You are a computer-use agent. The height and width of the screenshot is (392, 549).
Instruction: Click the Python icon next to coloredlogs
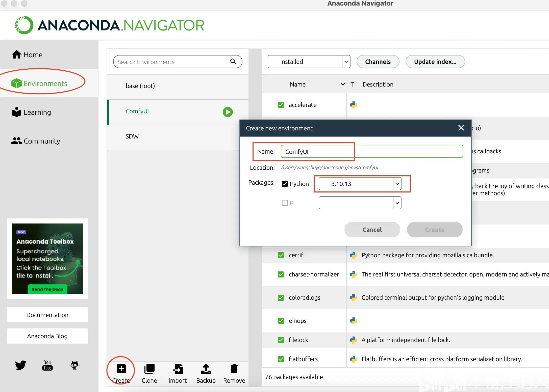coord(354,298)
